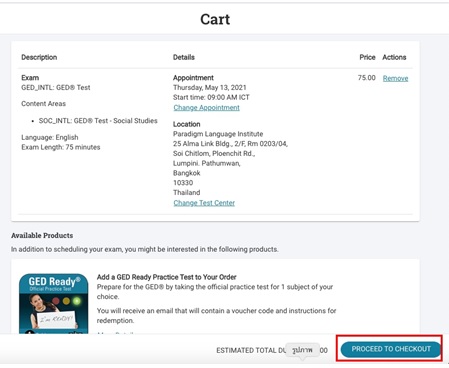Click the 'Thailand' country text
The width and height of the screenshot is (449, 368).
[x=187, y=193]
